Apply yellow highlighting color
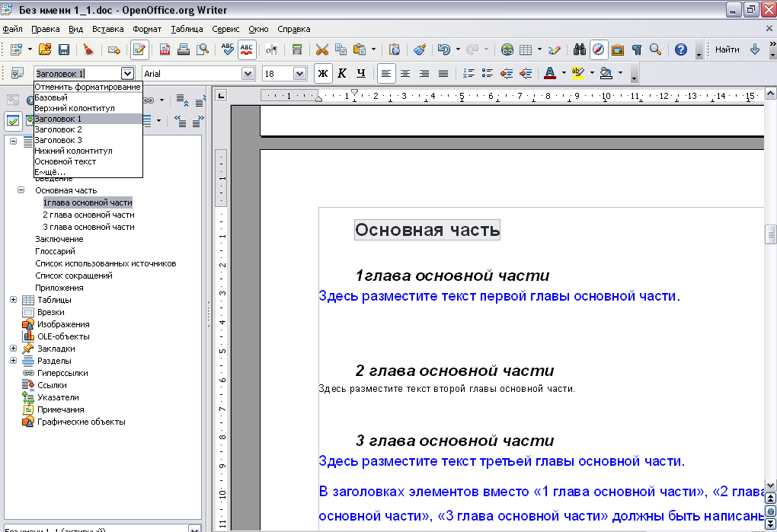 point(577,74)
